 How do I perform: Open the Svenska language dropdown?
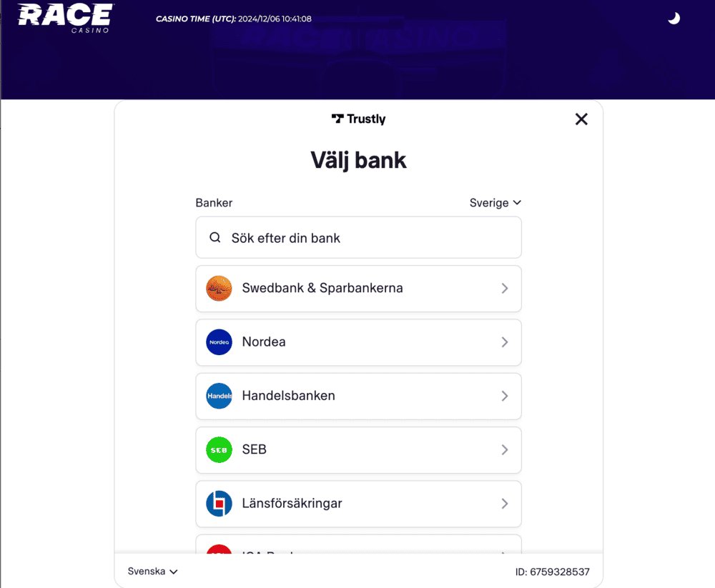152,572
